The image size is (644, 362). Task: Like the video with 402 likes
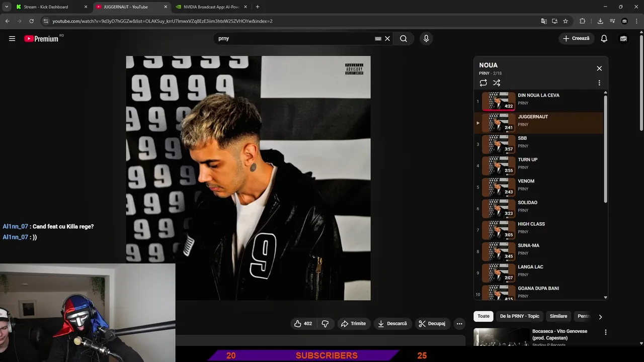click(303, 324)
